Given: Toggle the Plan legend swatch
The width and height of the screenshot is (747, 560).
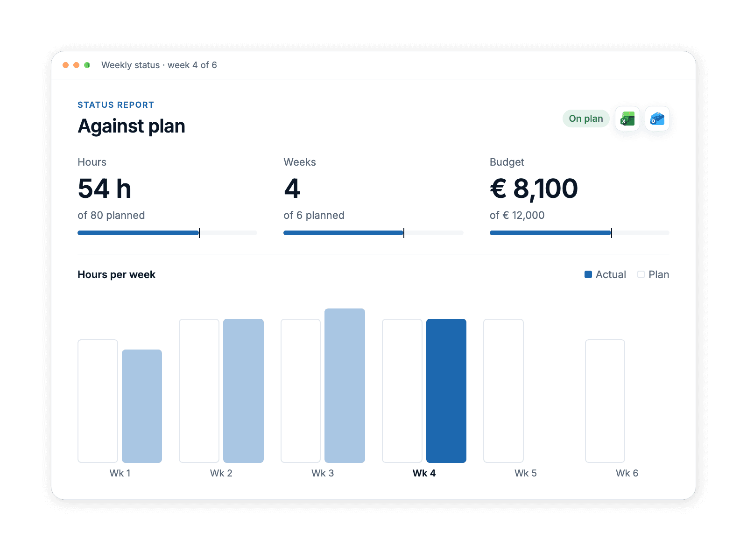Looking at the screenshot, I should (641, 274).
